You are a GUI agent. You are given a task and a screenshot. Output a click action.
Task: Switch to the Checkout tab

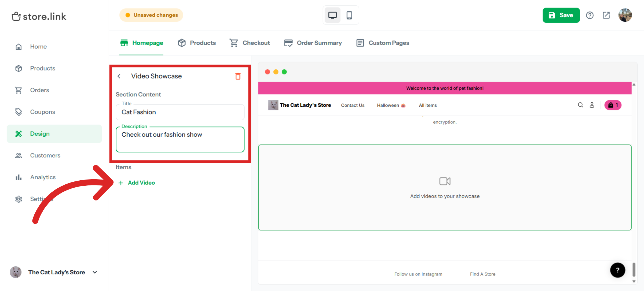tap(250, 43)
